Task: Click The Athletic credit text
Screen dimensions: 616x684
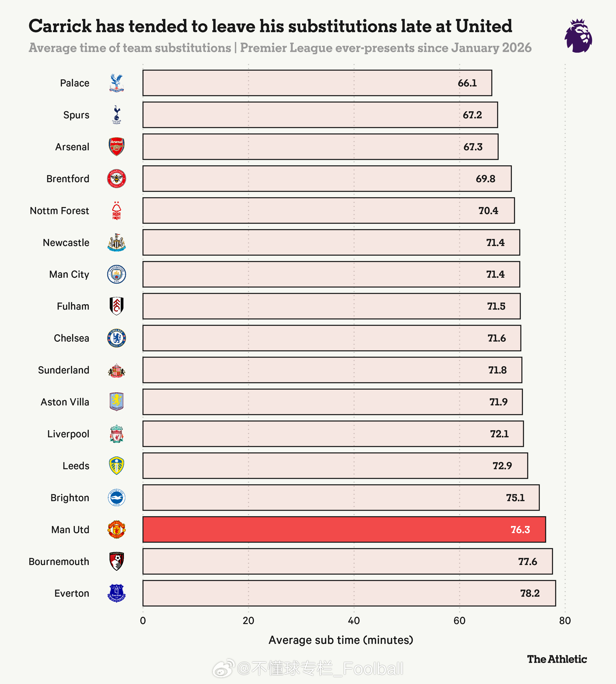Action: [557, 659]
